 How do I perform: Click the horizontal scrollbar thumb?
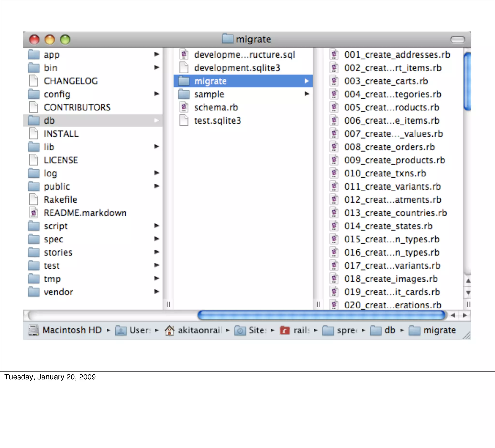321,315
